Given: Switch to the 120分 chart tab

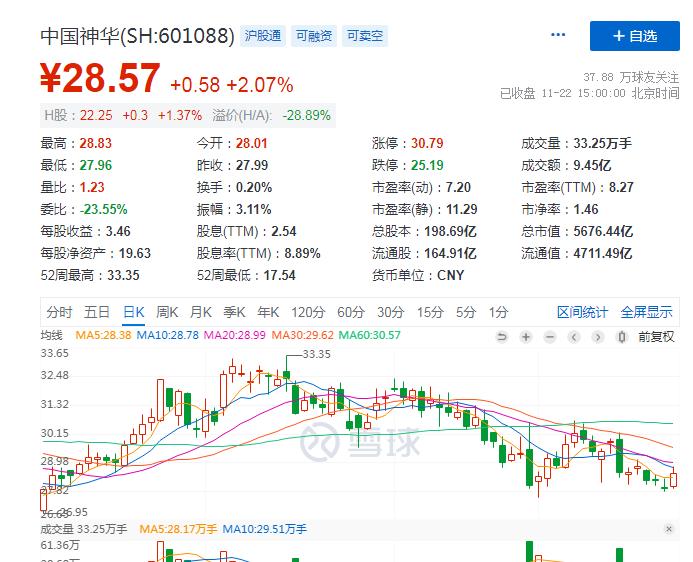Looking at the screenshot, I should coord(308,312).
